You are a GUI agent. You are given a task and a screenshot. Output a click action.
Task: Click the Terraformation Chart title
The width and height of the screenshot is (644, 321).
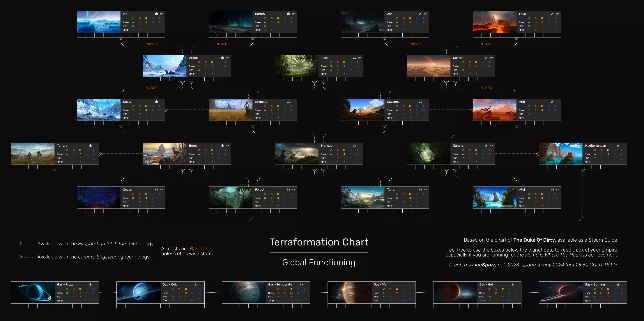(319, 242)
